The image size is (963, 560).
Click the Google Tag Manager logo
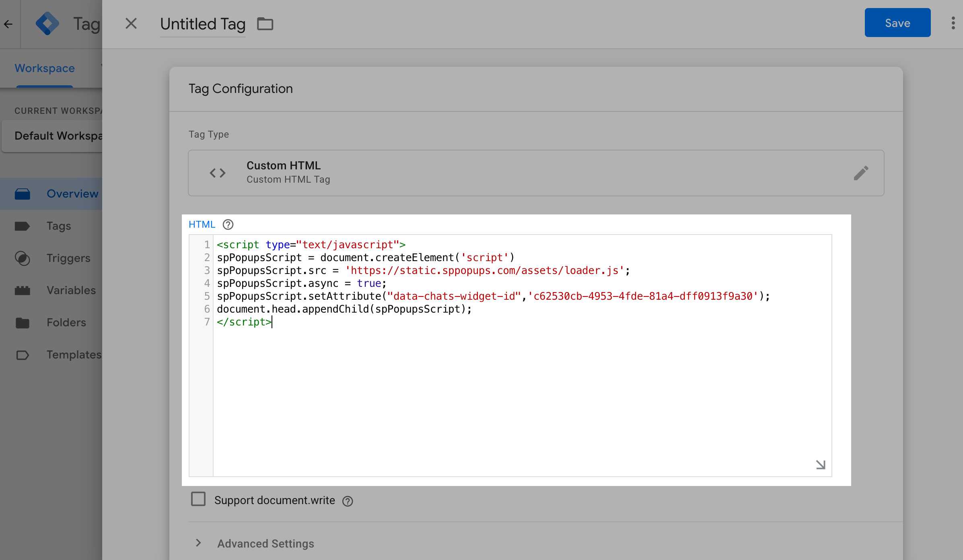click(x=47, y=23)
